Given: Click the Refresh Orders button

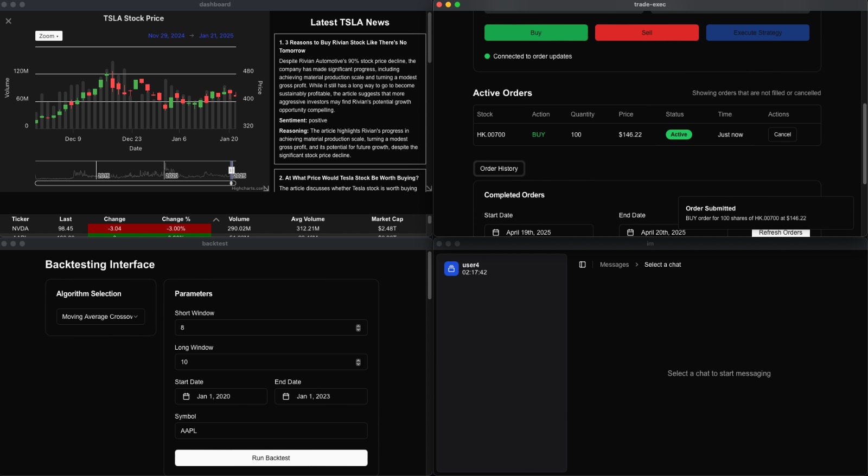Looking at the screenshot, I should pyautogui.click(x=781, y=233).
